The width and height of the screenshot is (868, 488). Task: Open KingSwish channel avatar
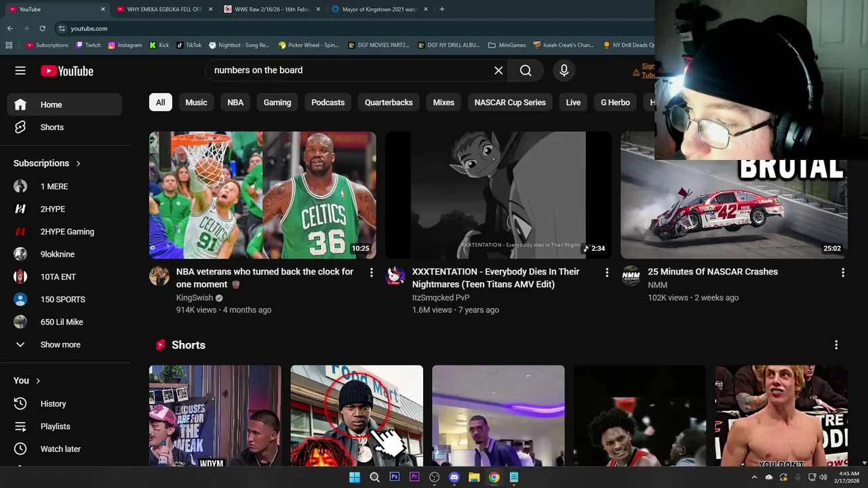(x=159, y=276)
